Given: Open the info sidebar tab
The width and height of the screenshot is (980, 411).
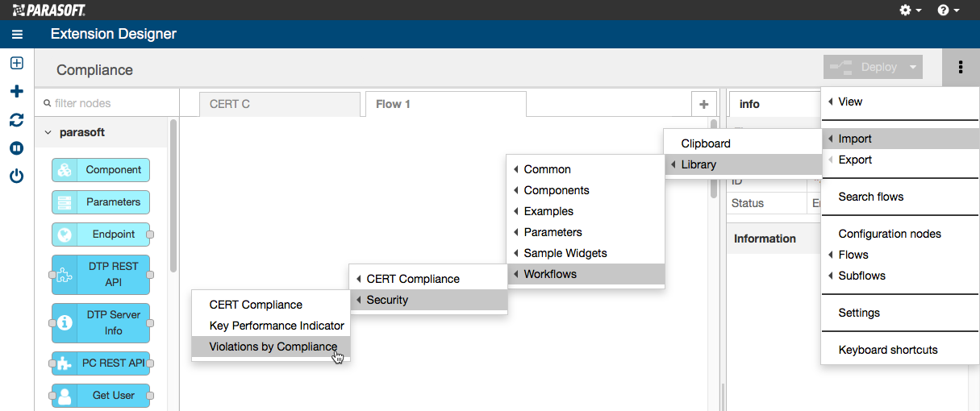Looking at the screenshot, I should tap(774, 104).
